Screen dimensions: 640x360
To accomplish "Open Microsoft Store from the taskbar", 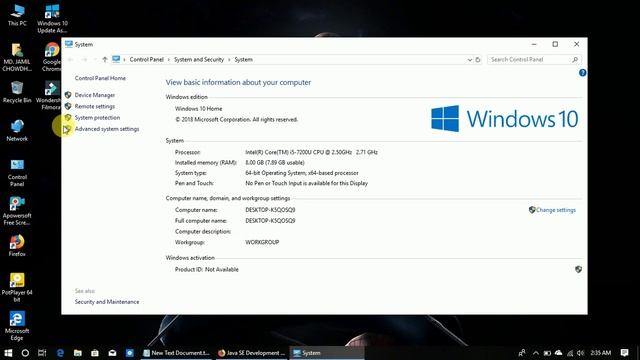I will click(95, 353).
